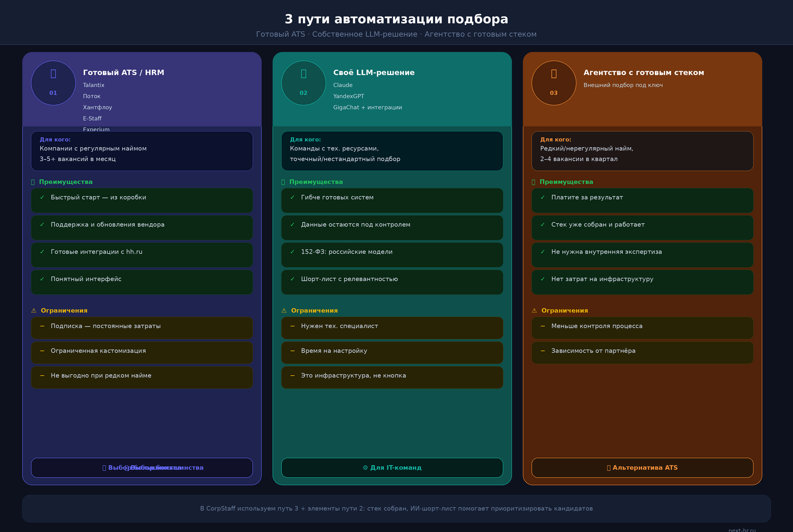Select row 'Ограниченная кастомизация'

coord(142,353)
